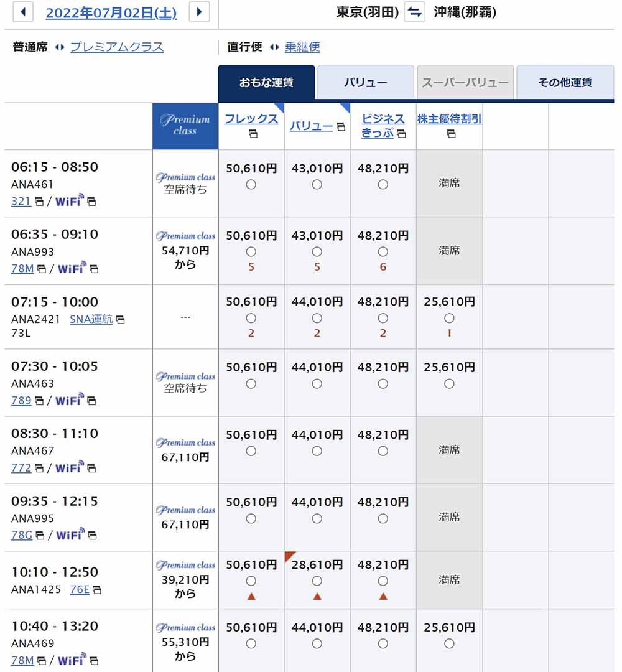Click WiFi logo on ANA461 row
Viewport: 622px width, 672px height.
pyautogui.click(x=70, y=200)
